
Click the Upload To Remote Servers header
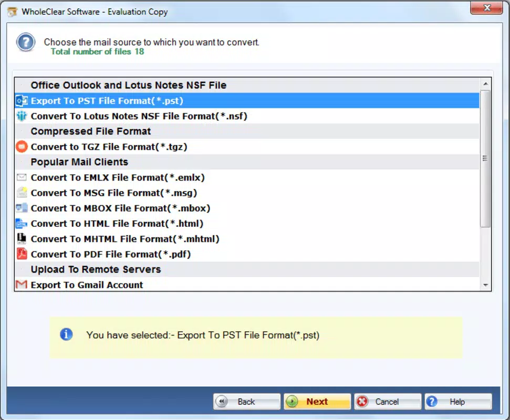[x=247, y=269]
